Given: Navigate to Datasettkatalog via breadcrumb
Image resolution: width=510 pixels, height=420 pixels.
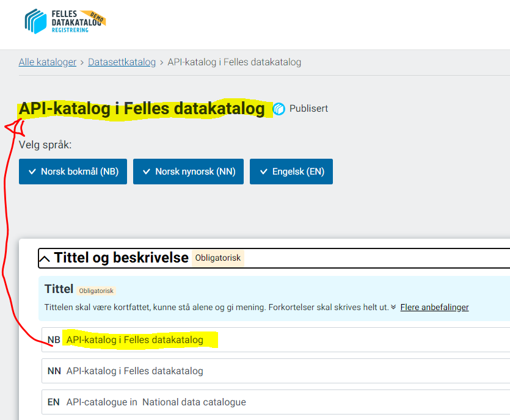Looking at the screenshot, I should (x=122, y=62).
